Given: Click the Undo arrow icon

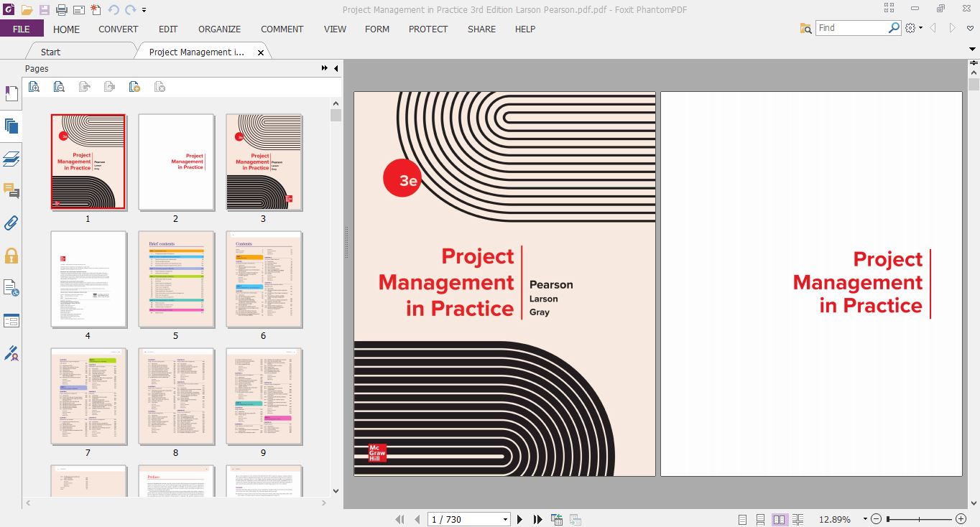Looking at the screenshot, I should pos(114,9).
